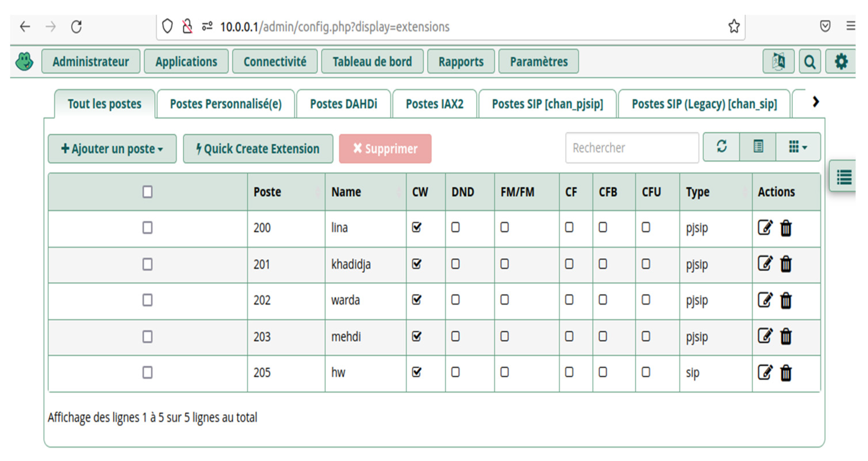Enable DND checkbox for extension 202

click(455, 300)
